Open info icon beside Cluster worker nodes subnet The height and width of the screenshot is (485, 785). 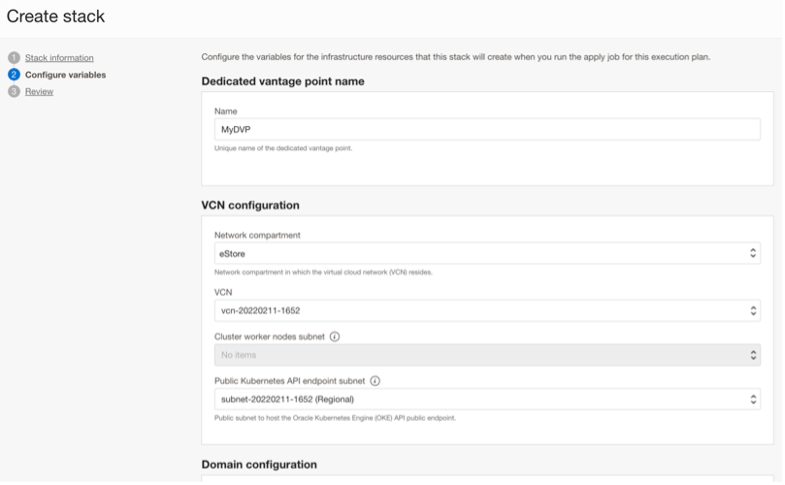pos(334,337)
